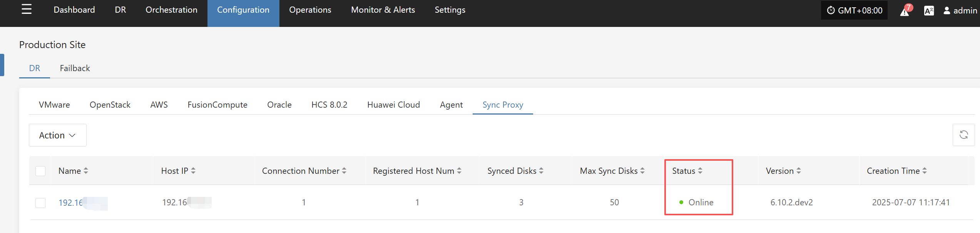
Task: Switch to the Failback tab
Action: click(75, 68)
